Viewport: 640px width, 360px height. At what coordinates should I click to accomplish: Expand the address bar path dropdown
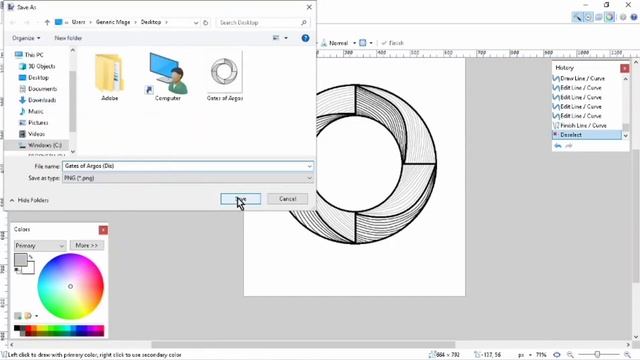(x=196, y=22)
